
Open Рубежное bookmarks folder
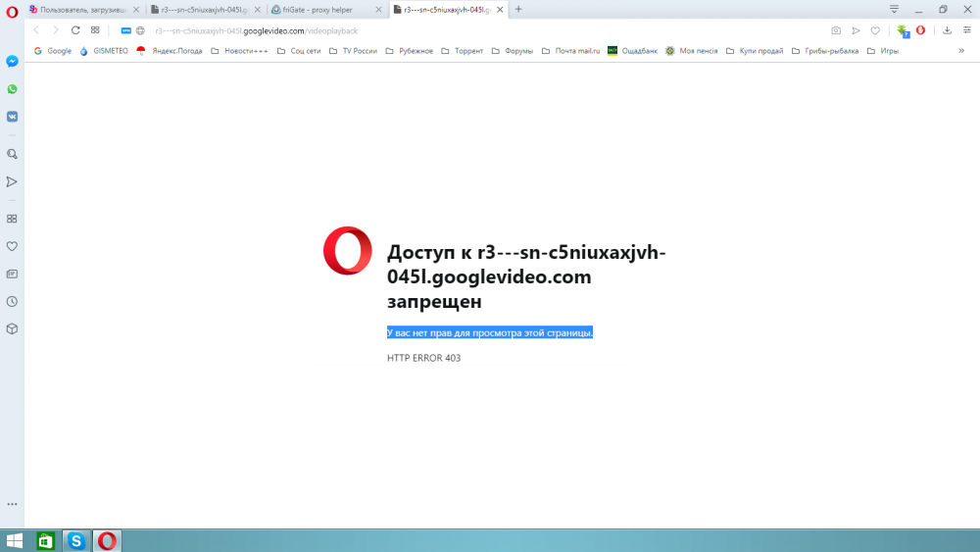410,51
